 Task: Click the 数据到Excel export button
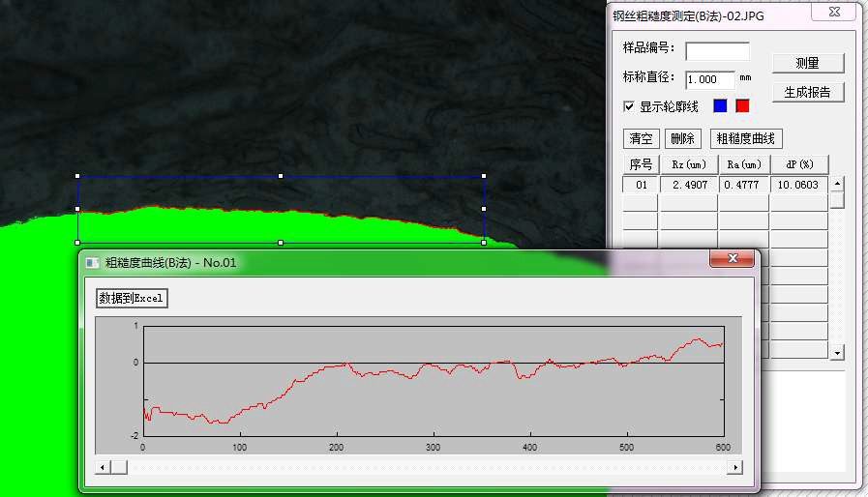[x=132, y=299]
